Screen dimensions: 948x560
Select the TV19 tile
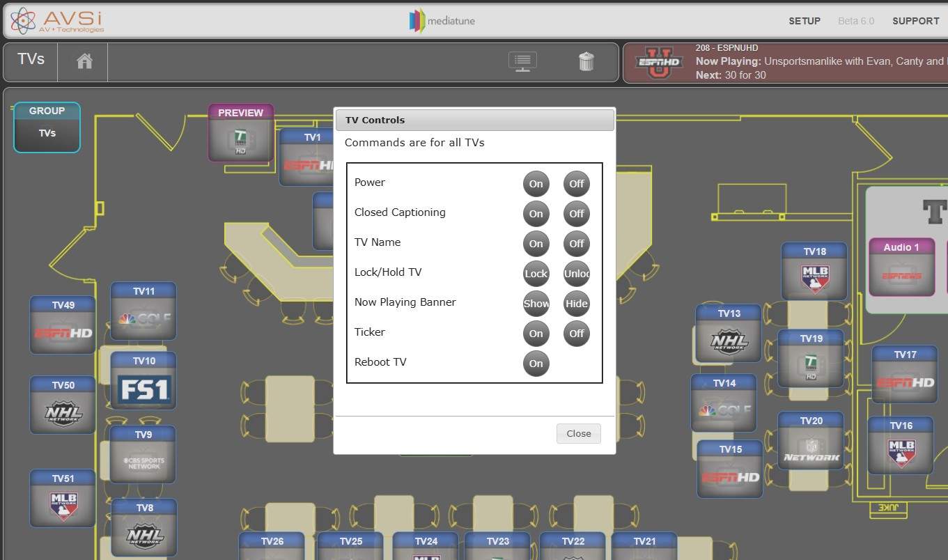[811, 359]
